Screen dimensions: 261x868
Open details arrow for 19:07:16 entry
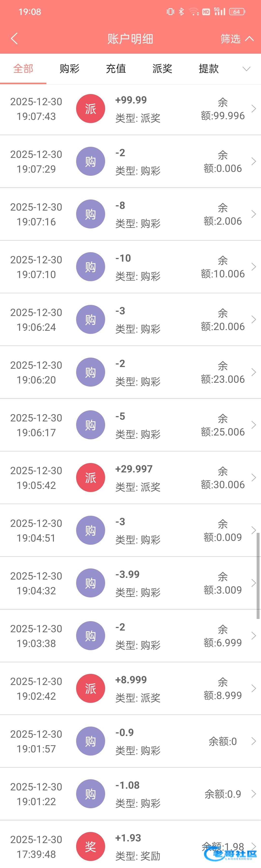(254, 214)
